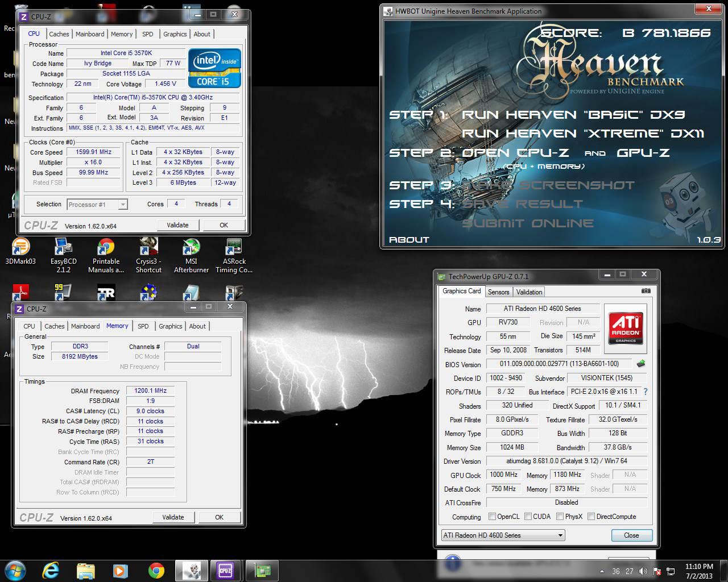Switch to Caches tab in top CPU-Z
This screenshot has height=582, width=728.
[x=59, y=34]
